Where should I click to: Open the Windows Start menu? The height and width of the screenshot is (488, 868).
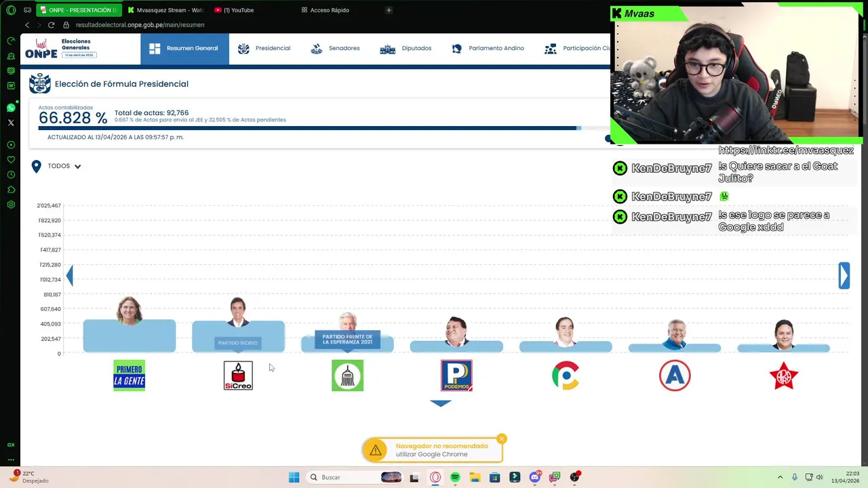294,477
